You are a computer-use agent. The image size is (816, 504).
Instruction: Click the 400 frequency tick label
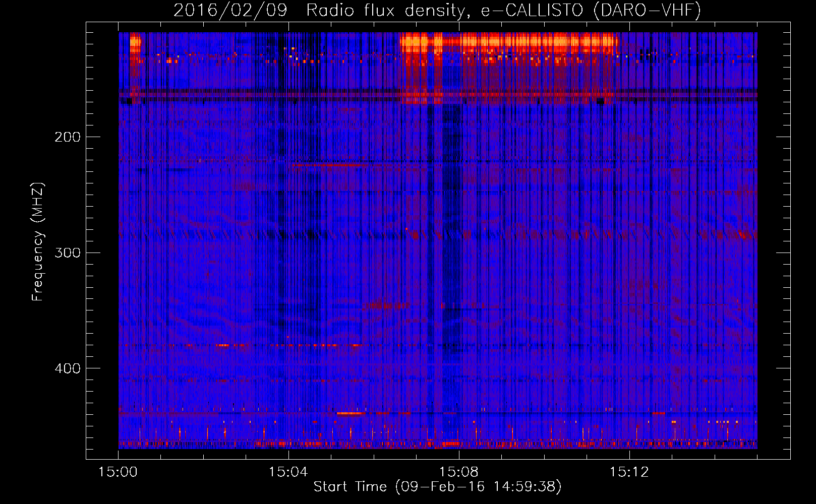(x=68, y=368)
